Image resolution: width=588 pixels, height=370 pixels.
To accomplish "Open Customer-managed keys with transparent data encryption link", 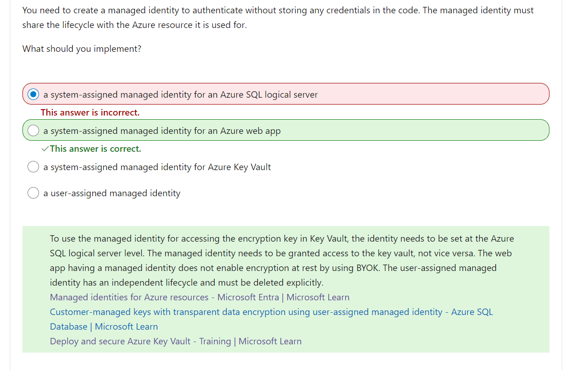I will pos(271,319).
